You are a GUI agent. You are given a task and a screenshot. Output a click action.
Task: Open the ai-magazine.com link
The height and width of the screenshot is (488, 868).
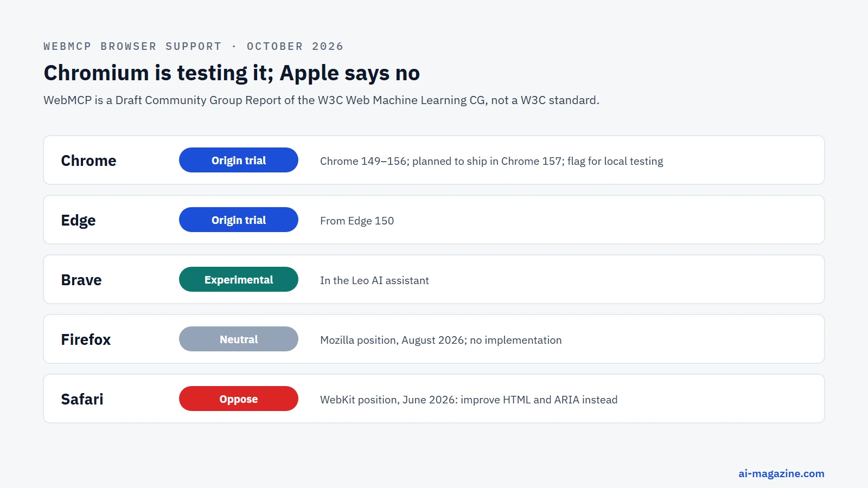(781, 473)
